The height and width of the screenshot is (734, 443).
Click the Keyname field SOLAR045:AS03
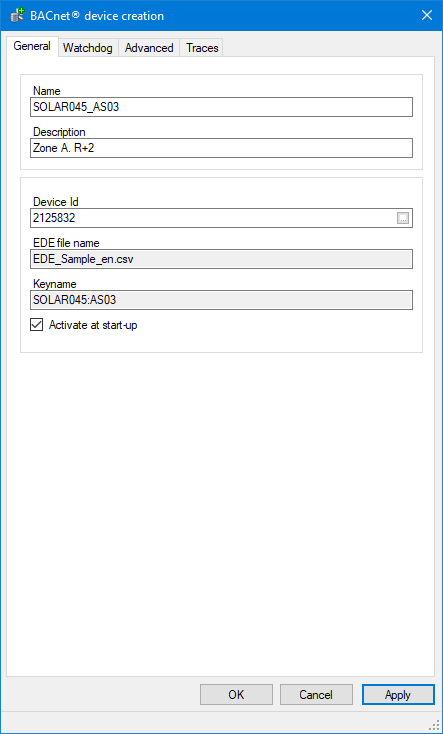[221, 300]
